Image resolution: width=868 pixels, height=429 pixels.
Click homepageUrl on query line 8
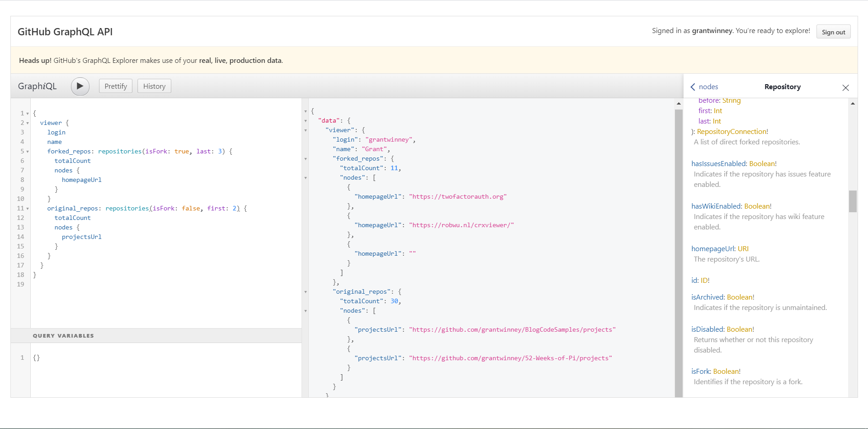coord(82,180)
